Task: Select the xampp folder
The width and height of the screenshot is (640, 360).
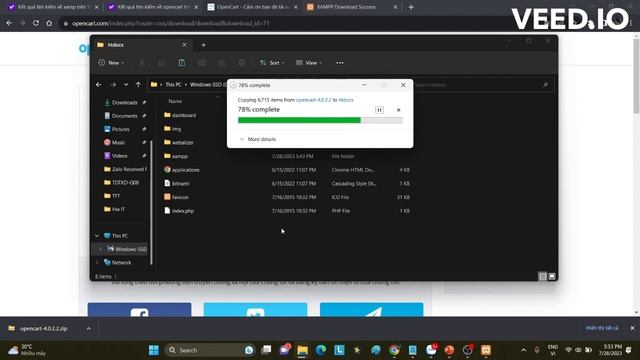Action: click(176, 156)
